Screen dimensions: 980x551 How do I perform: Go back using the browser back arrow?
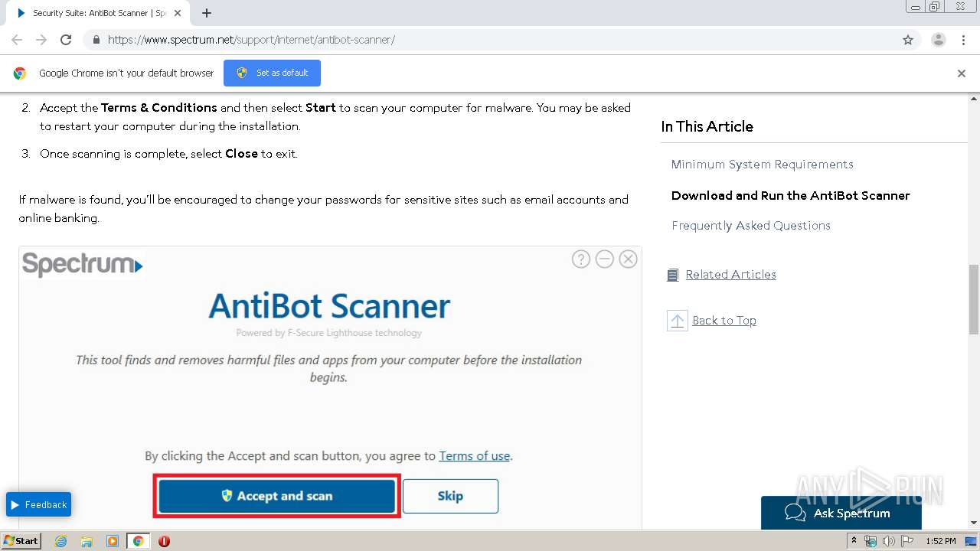click(x=17, y=40)
